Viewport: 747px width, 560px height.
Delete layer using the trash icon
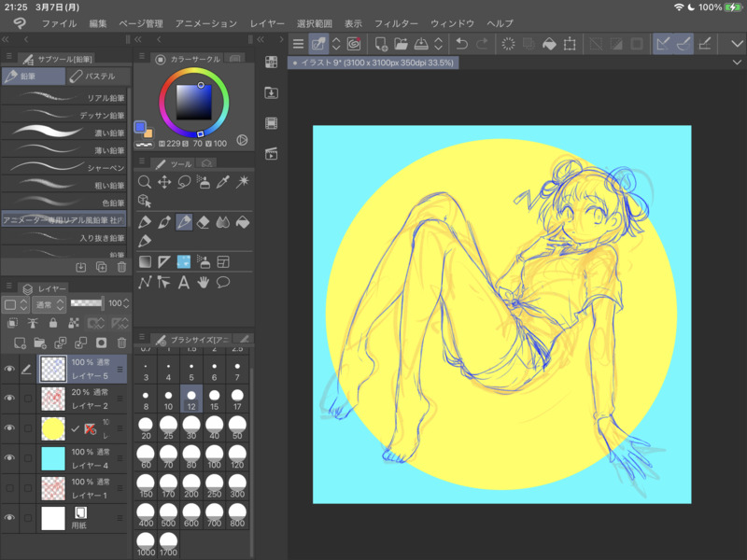tap(121, 343)
